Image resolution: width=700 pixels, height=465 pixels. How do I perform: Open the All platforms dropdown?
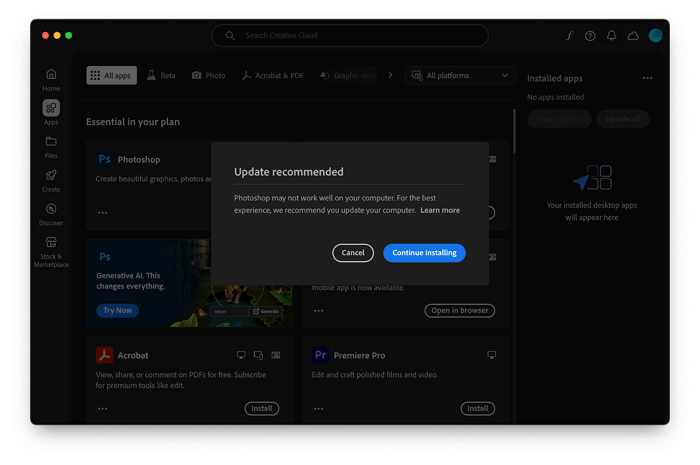(x=459, y=75)
